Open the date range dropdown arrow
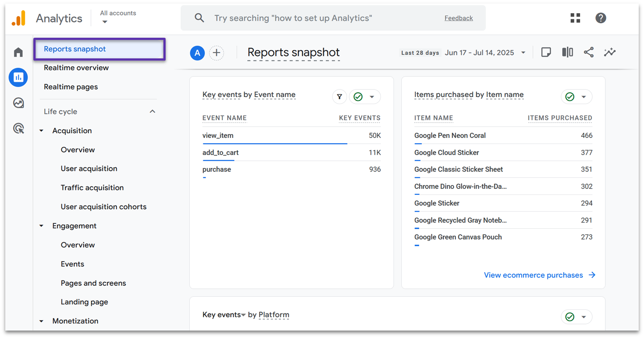This screenshot has width=644, height=338. 523,53
